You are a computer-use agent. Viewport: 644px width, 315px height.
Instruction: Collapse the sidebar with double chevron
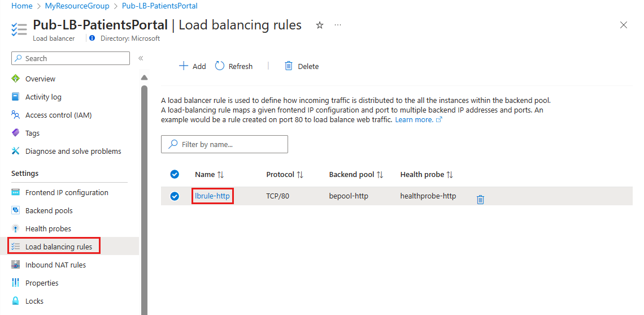pos(141,58)
